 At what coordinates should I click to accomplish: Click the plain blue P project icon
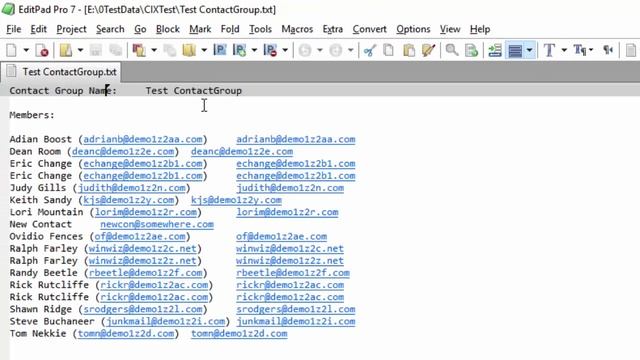(x=220, y=51)
